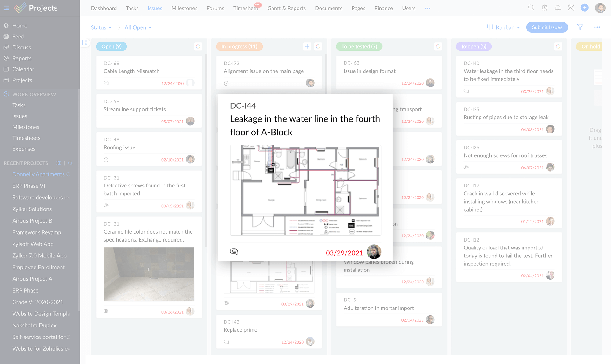This screenshot has width=611, height=364.
Task: Open the settings tools icon in header
Action: tap(571, 8)
